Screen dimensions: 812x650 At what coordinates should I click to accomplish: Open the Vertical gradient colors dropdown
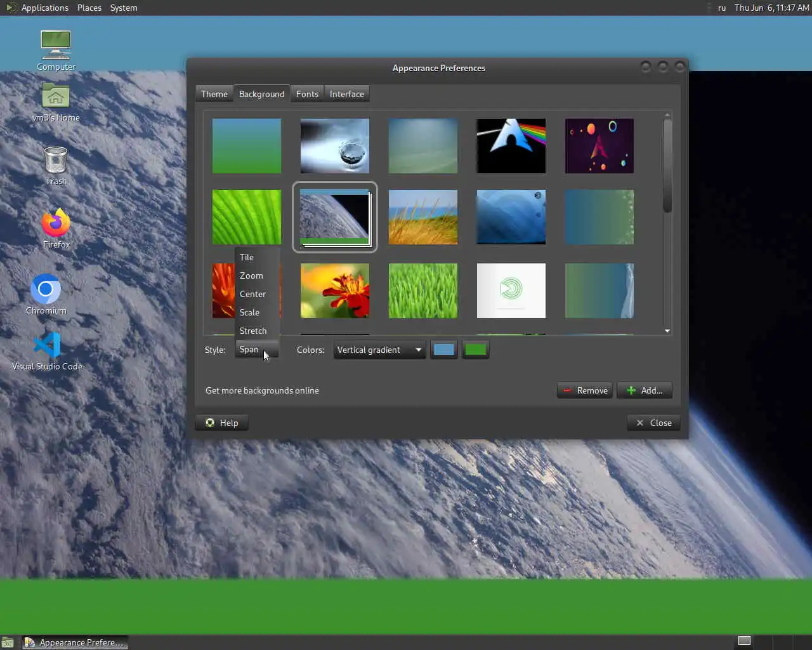point(379,350)
